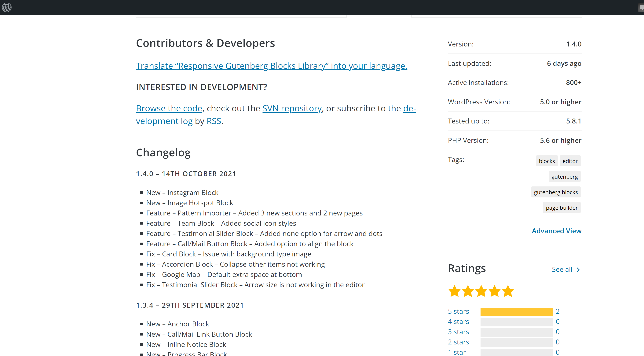Click WordPress Version value '5.0 or higher'
The height and width of the screenshot is (356, 644).
(561, 102)
